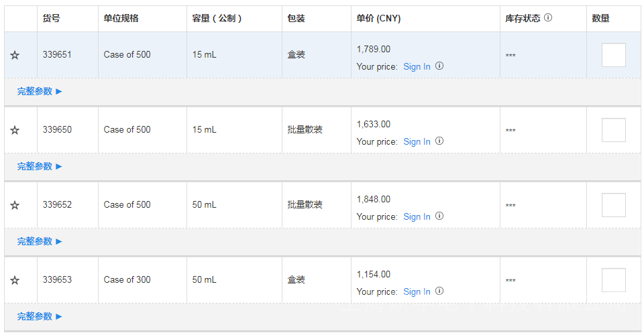Click quantity input box for item 339651
Image resolution: width=644 pixels, height=335 pixels.
coord(613,55)
